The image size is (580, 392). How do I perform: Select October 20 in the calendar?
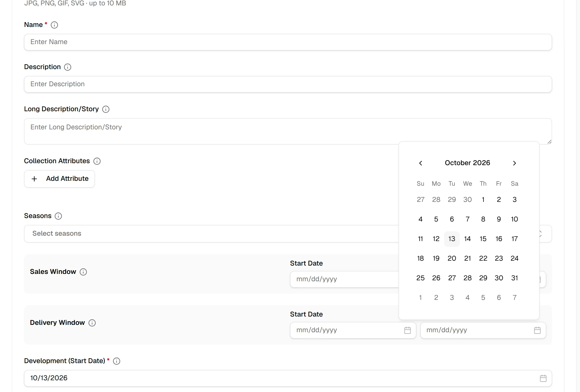click(452, 258)
